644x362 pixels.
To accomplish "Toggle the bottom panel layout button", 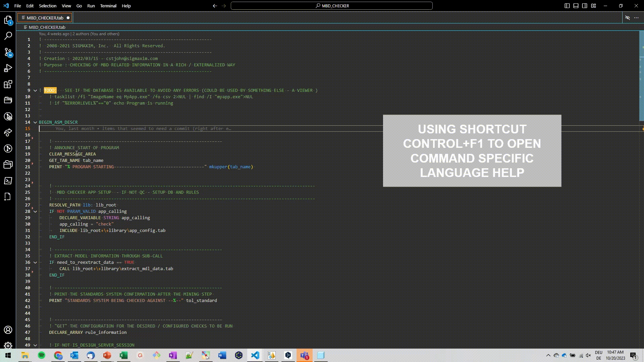I will [576, 6].
